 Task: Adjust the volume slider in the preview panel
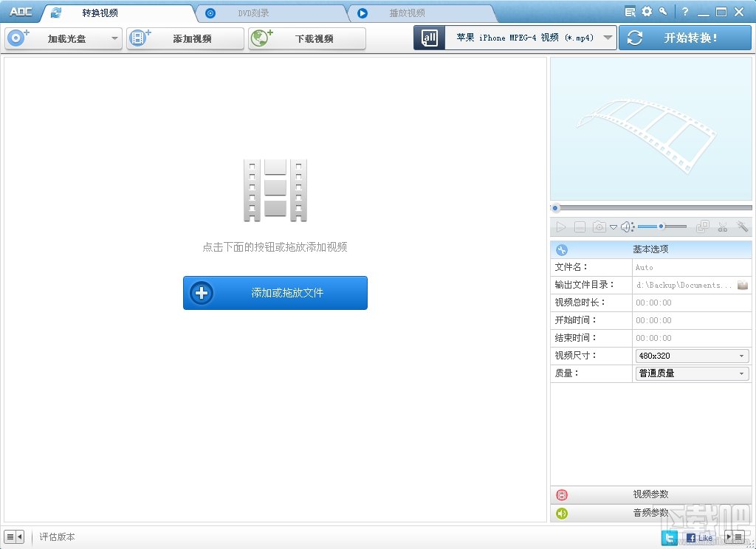click(662, 227)
